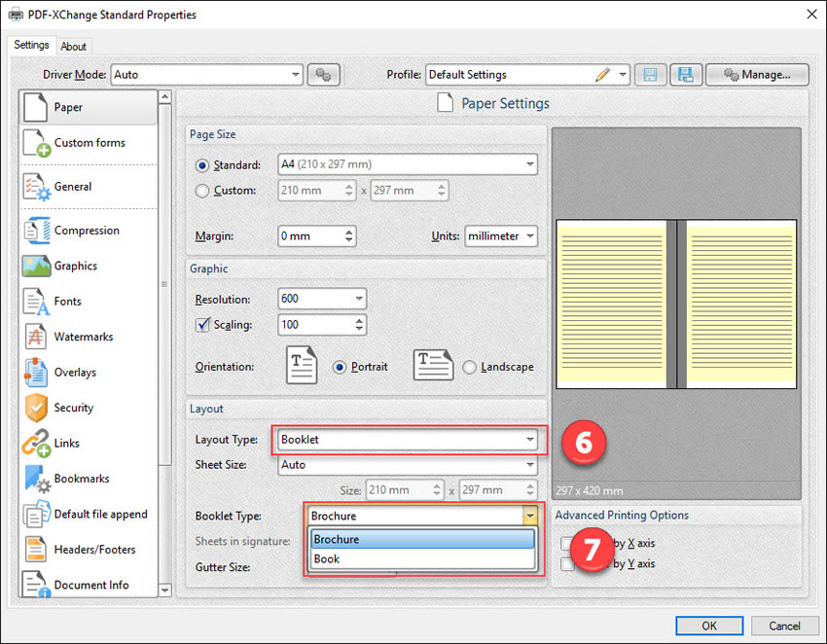Click the Scaling value stepper arrows
This screenshot has width=827, height=644.
click(x=359, y=324)
